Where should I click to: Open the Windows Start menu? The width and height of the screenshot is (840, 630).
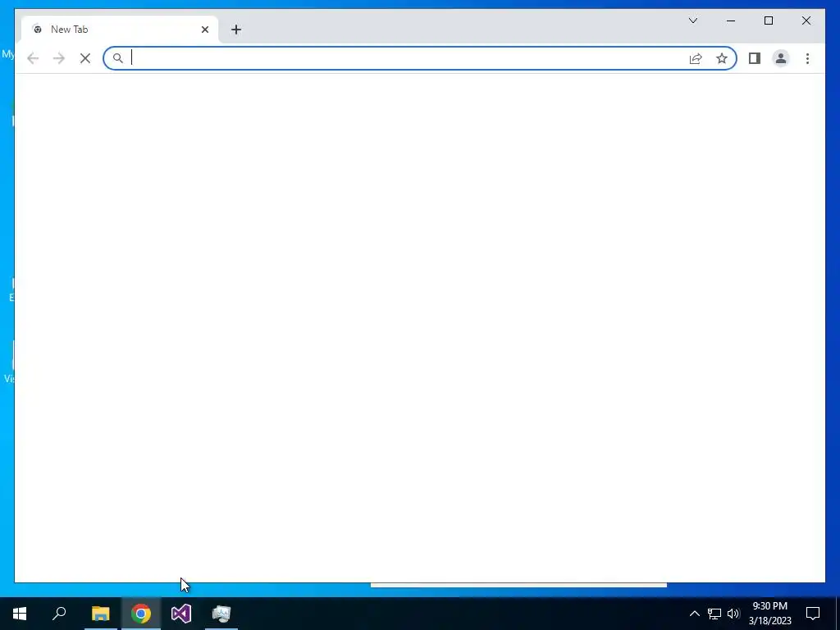(x=20, y=614)
